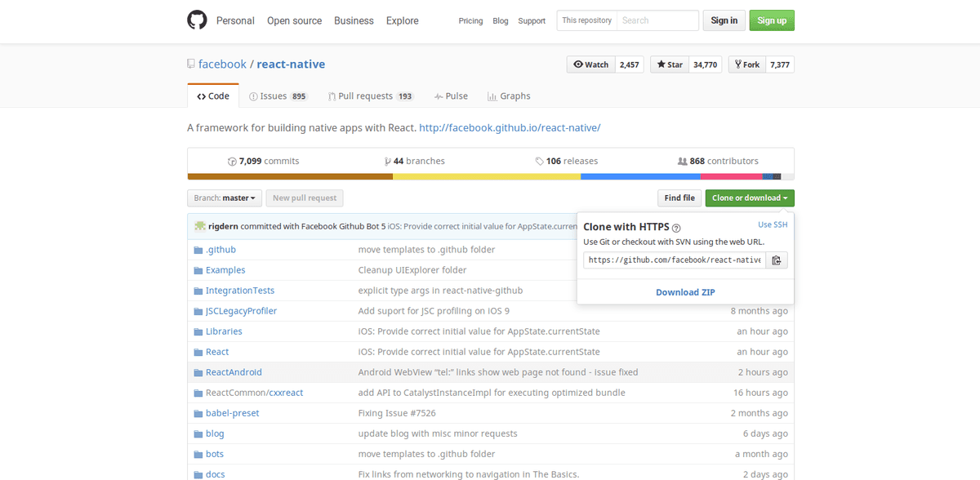This screenshot has width=980, height=480.
Task: Click the GitHub Octocat logo
Action: (197, 20)
